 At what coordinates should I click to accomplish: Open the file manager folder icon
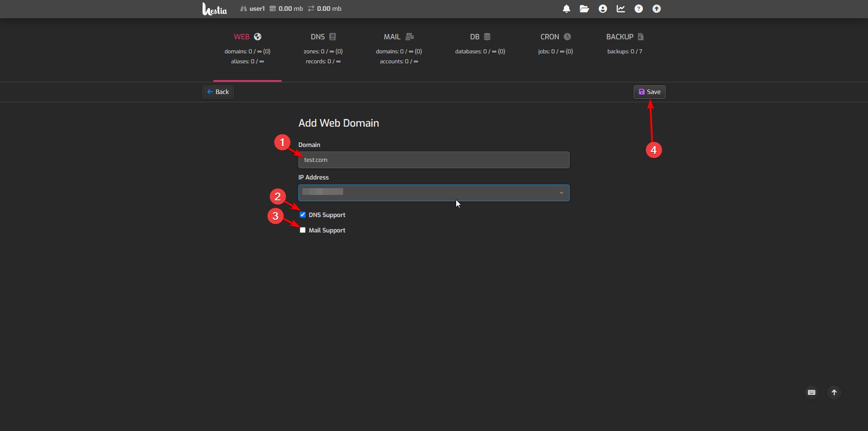tap(584, 9)
